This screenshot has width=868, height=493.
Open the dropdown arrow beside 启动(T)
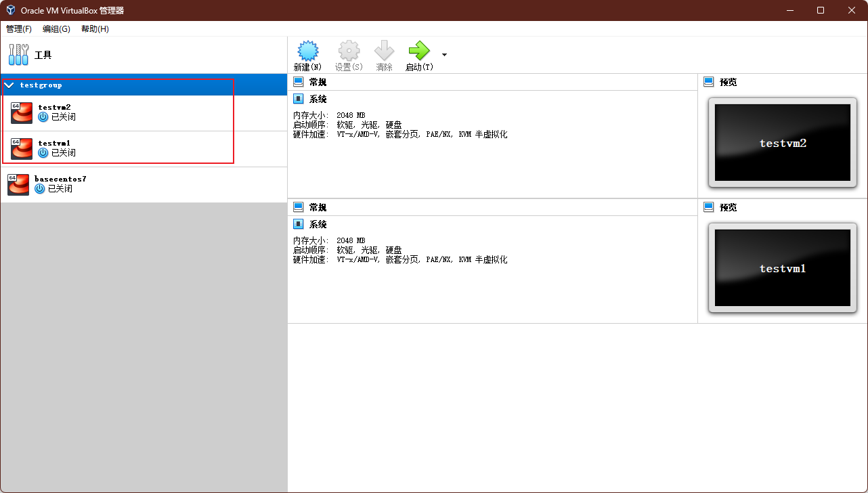click(x=444, y=55)
